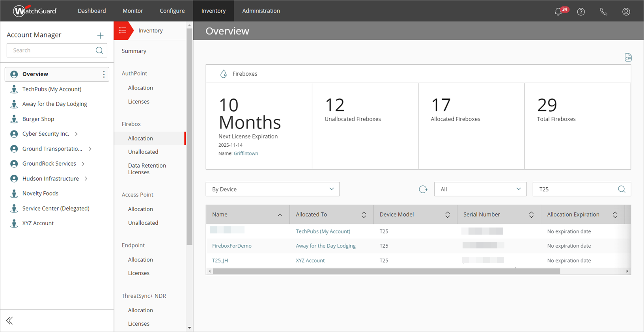Viewport: 644px width, 332px height.
Task: Click the refresh icon beside the All filter
Action: pyautogui.click(x=423, y=189)
